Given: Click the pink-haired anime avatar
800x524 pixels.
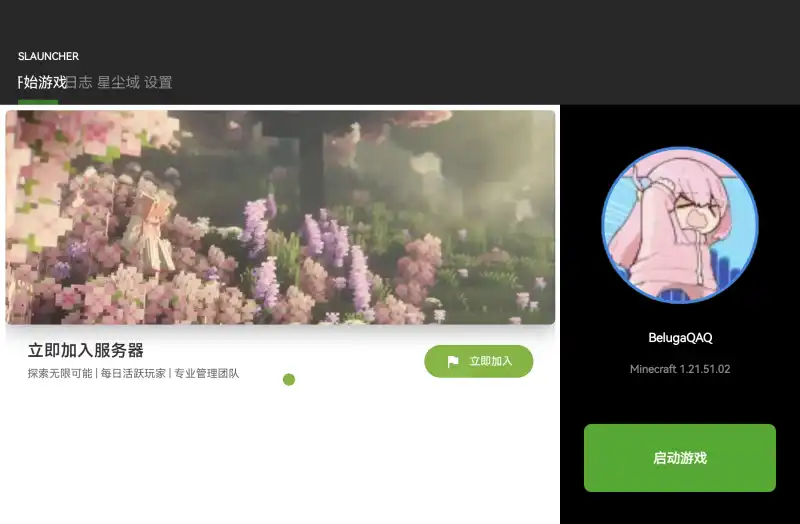Looking at the screenshot, I should 680,225.
